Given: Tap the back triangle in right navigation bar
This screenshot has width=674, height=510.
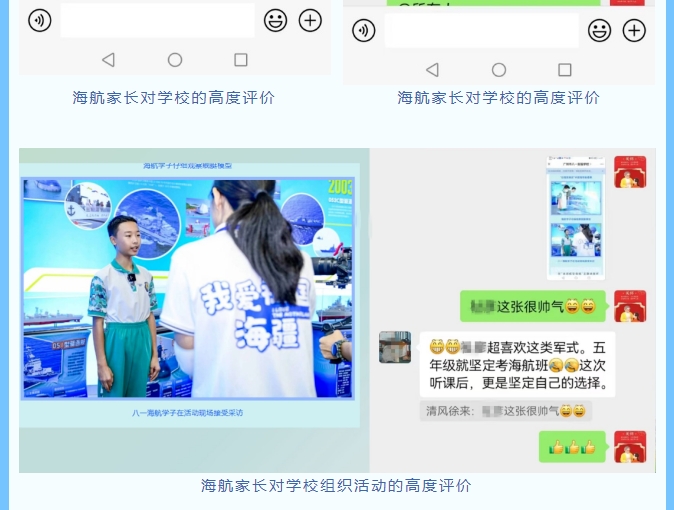Looking at the screenshot, I should pyautogui.click(x=432, y=70).
